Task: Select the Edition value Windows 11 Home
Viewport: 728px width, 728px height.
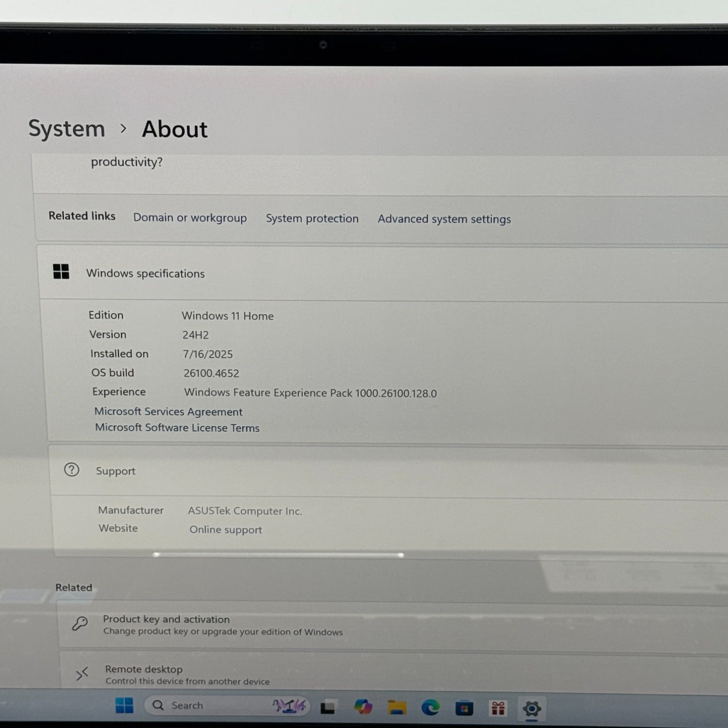Action: pyautogui.click(x=228, y=316)
